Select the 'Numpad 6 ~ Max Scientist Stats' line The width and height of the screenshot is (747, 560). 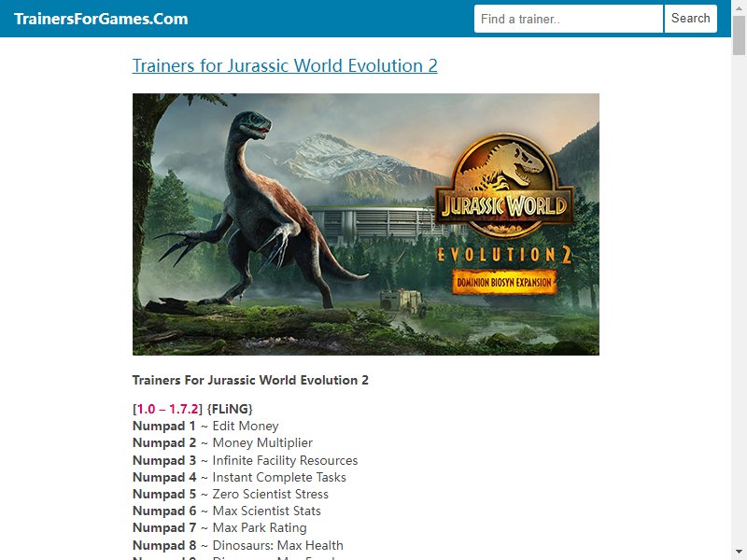(x=227, y=511)
